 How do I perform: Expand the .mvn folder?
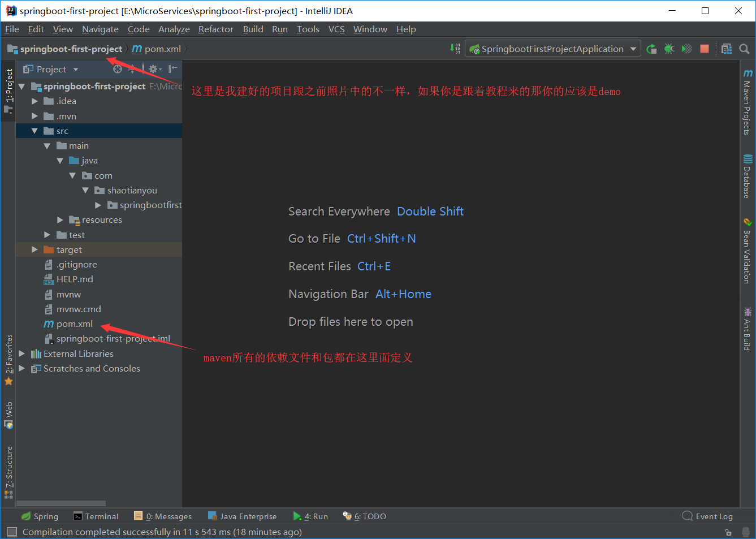(x=35, y=116)
